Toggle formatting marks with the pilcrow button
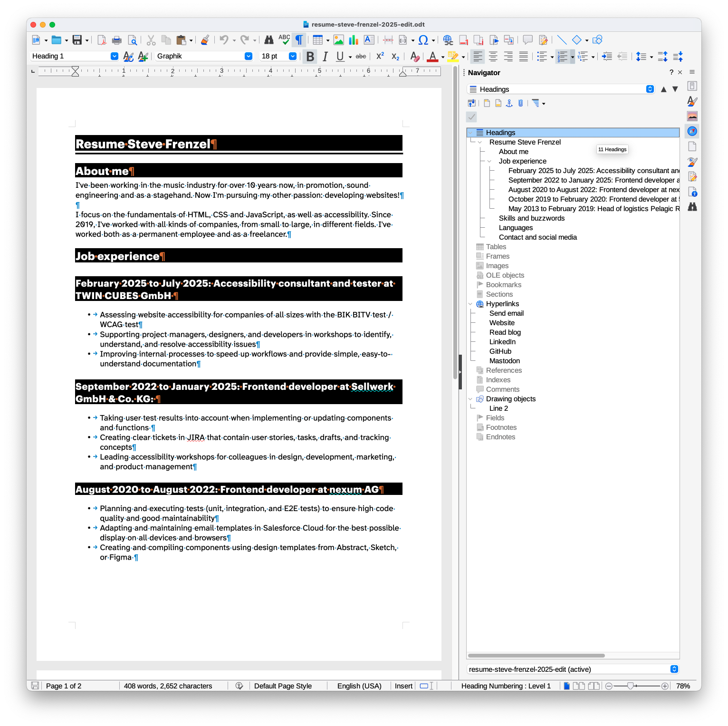The height and width of the screenshot is (726, 728). (299, 40)
